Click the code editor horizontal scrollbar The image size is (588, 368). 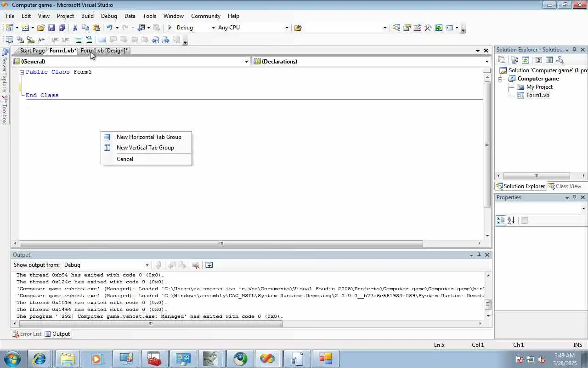221,244
